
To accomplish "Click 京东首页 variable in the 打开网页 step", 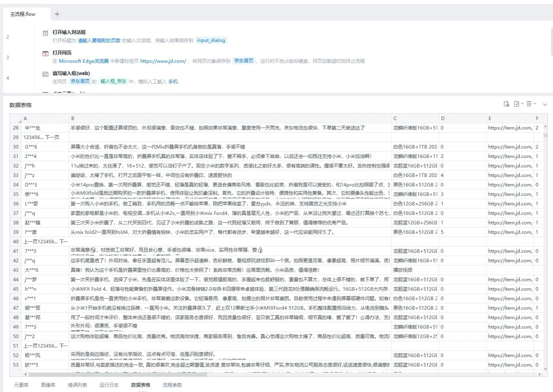I will tap(244, 61).
